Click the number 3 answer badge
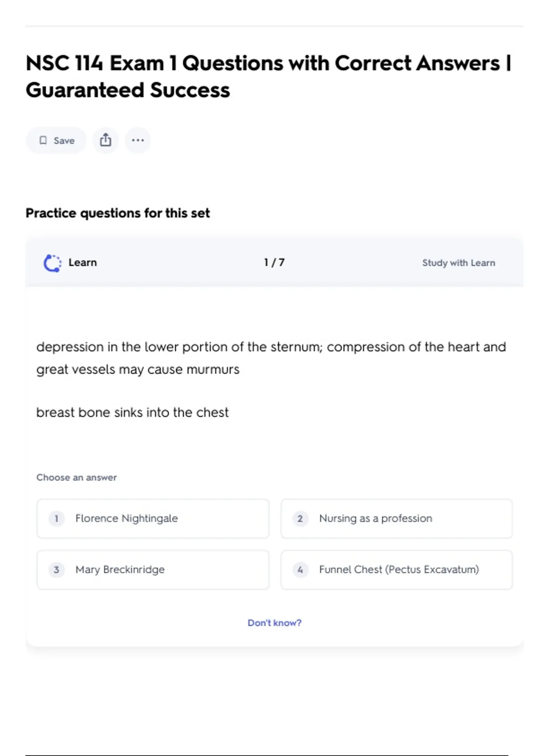 (57, 570)
